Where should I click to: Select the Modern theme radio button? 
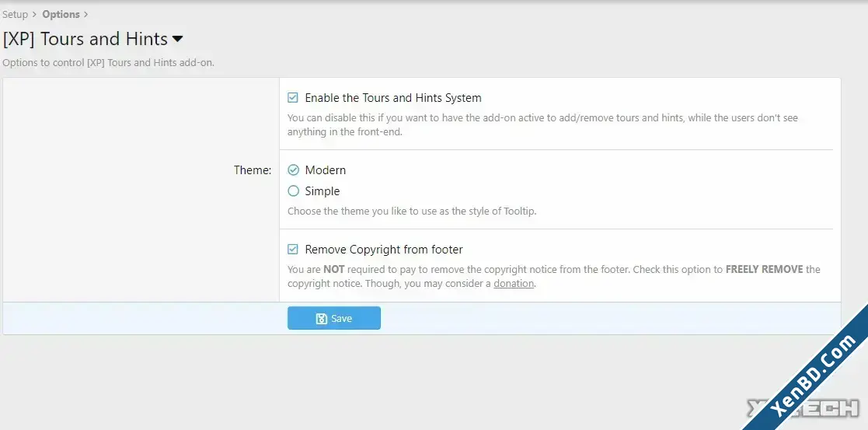coord(294,170)
